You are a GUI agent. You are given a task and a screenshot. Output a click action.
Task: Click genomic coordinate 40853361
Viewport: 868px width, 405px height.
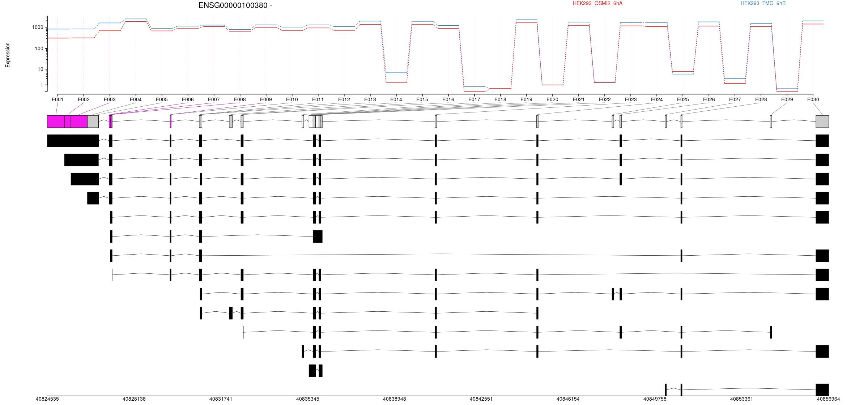tap(742, 399)
